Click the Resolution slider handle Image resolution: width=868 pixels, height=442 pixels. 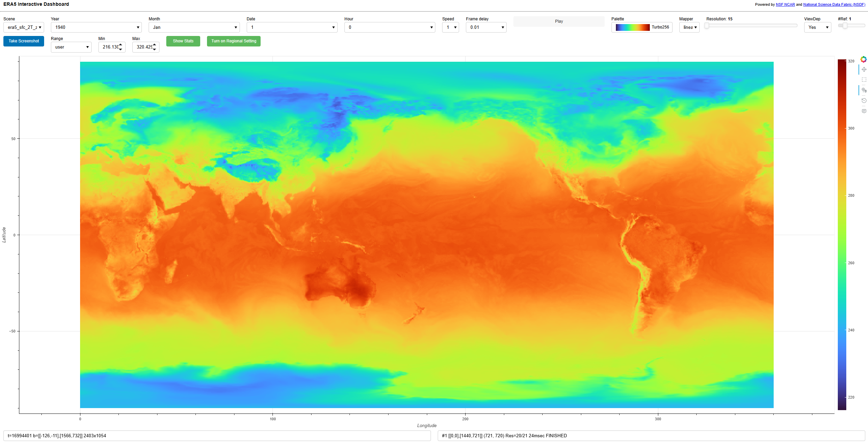click(x=707, y=25)
